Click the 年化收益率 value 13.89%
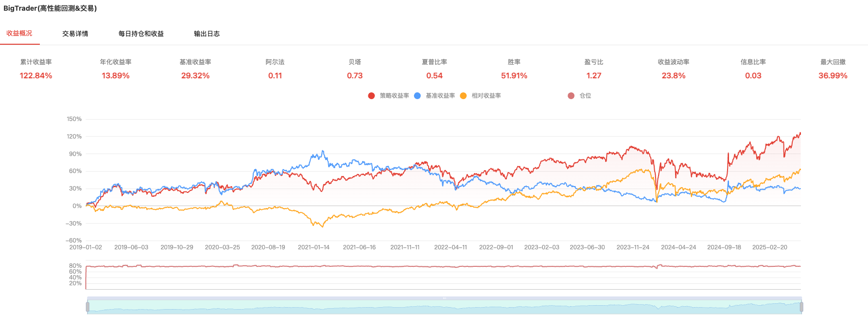 (116, 76)
